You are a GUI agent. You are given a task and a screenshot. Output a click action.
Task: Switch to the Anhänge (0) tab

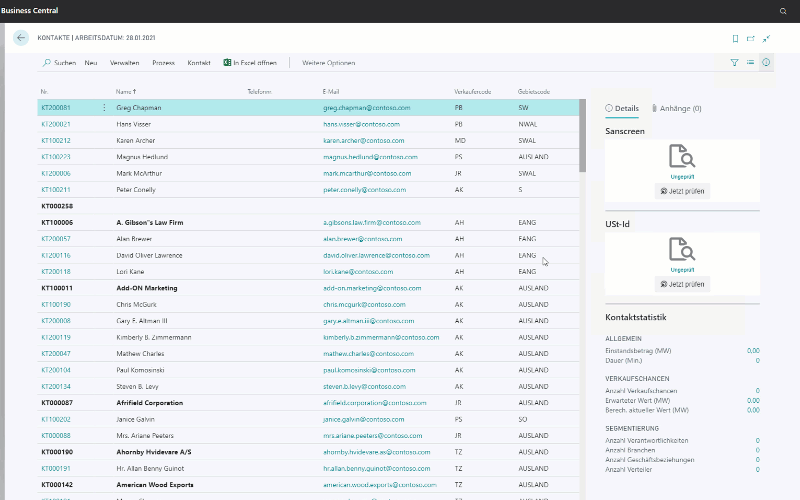(677, 108)
